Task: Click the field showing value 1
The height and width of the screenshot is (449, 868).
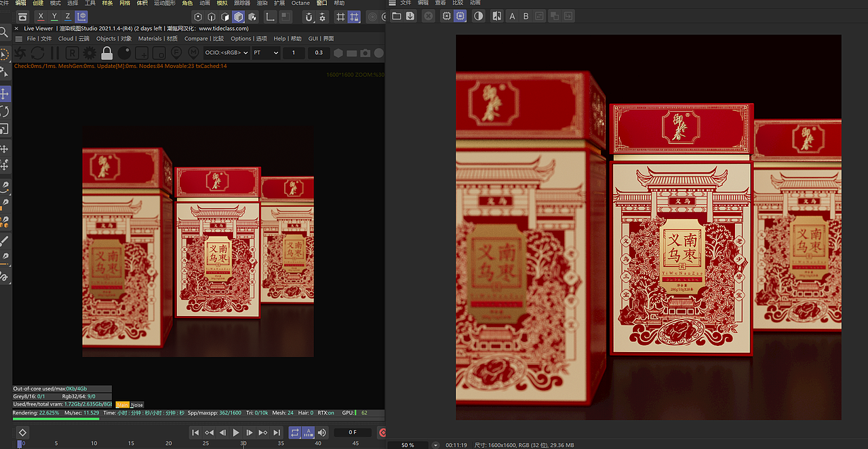Action: [x=294, y=52]
